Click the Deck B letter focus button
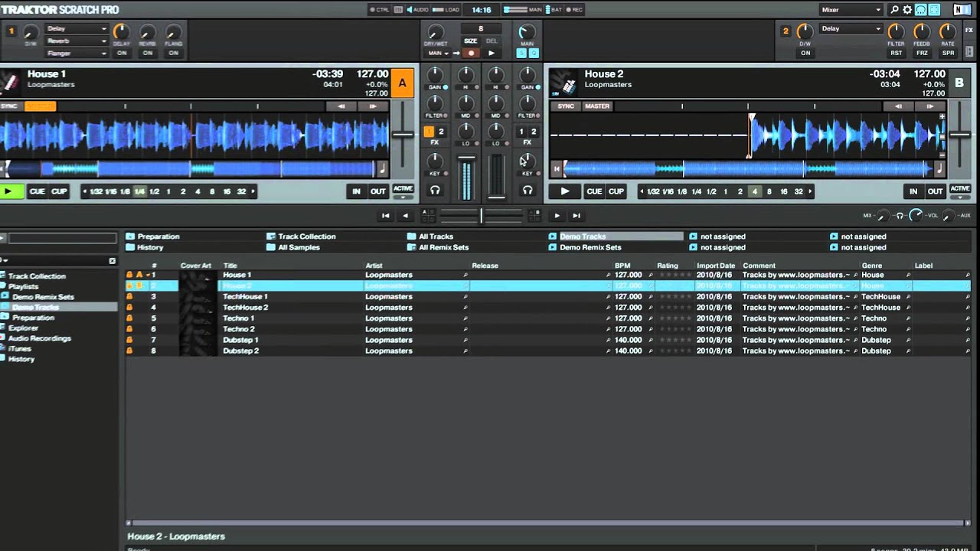Viewport: 980px width, 551px height. tap(959, 83)
